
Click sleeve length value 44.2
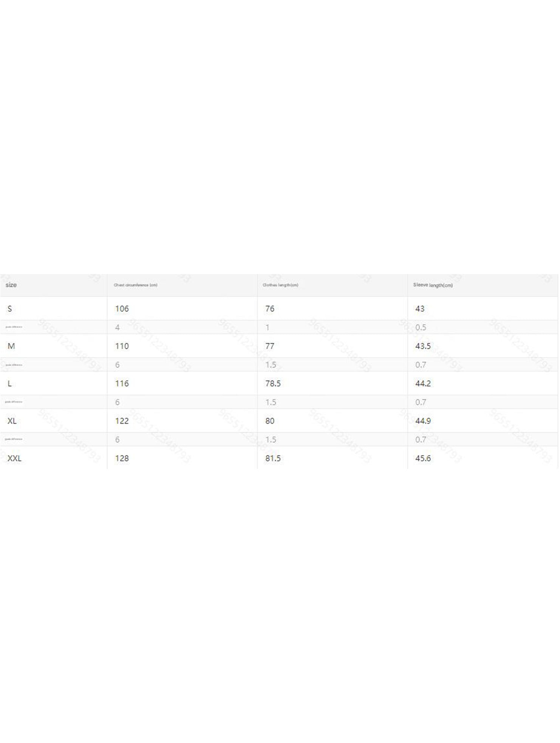(423, 384)
